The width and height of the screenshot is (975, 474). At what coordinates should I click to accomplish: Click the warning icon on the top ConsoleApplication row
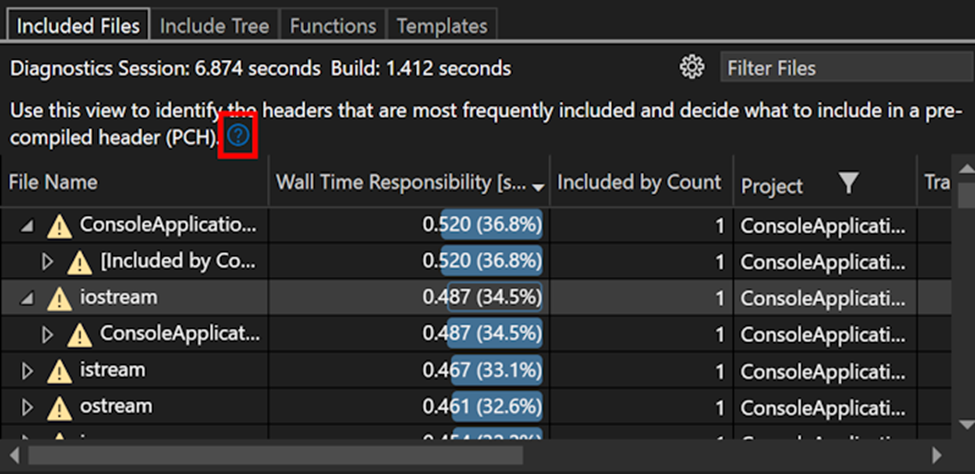pos(60,227)
